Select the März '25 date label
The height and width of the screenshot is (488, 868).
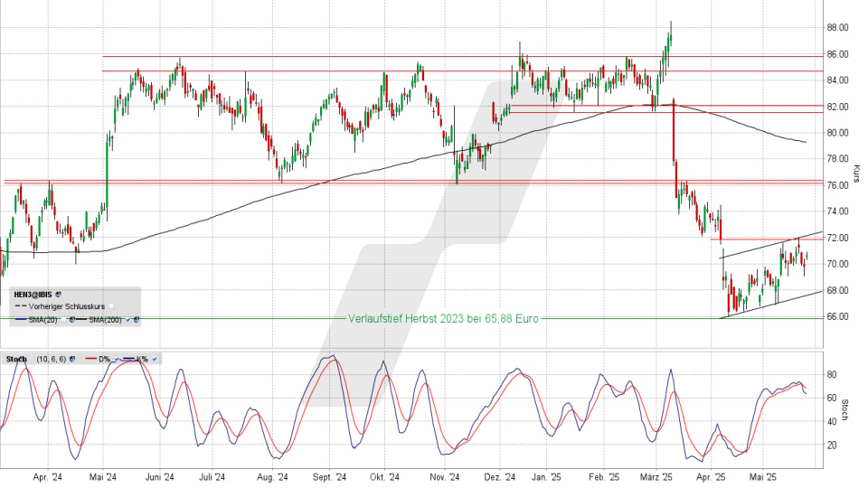(656, 477)
